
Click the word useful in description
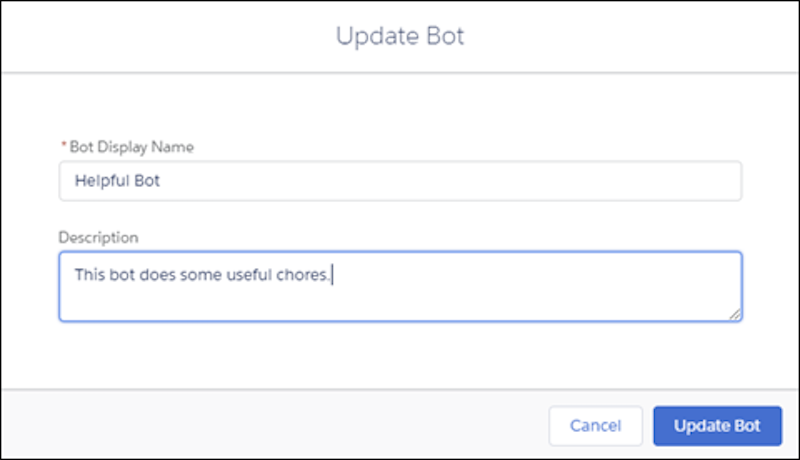[x=249, y=275]
